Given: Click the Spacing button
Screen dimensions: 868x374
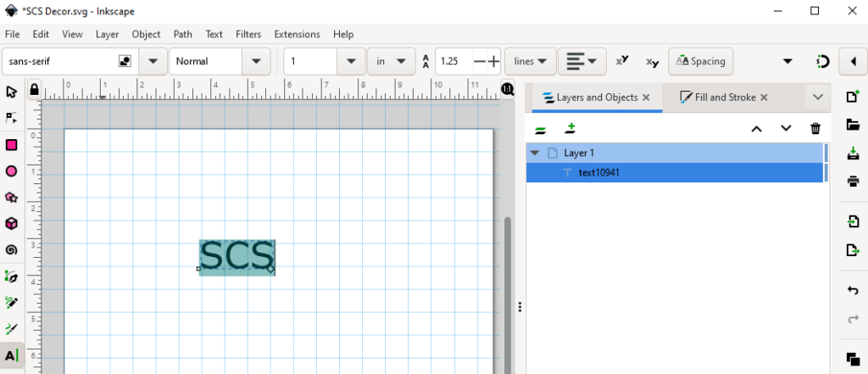Looking at the screenshot, I should pos(700,61).
